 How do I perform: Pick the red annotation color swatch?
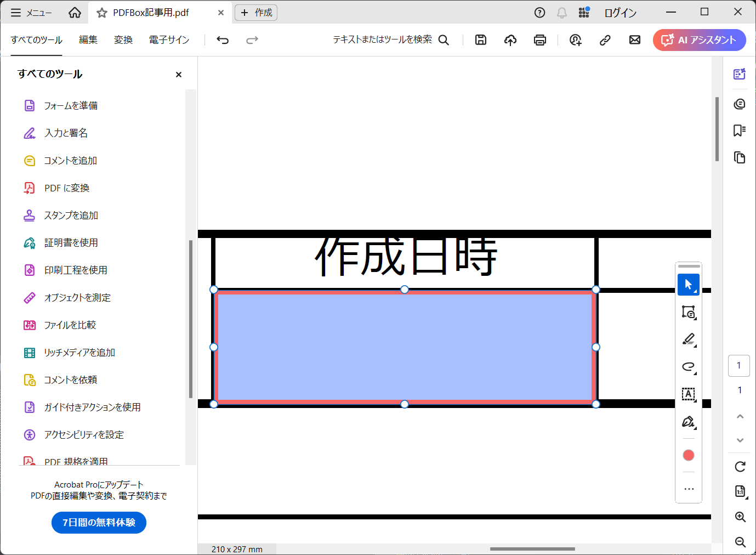click(689, 455)
